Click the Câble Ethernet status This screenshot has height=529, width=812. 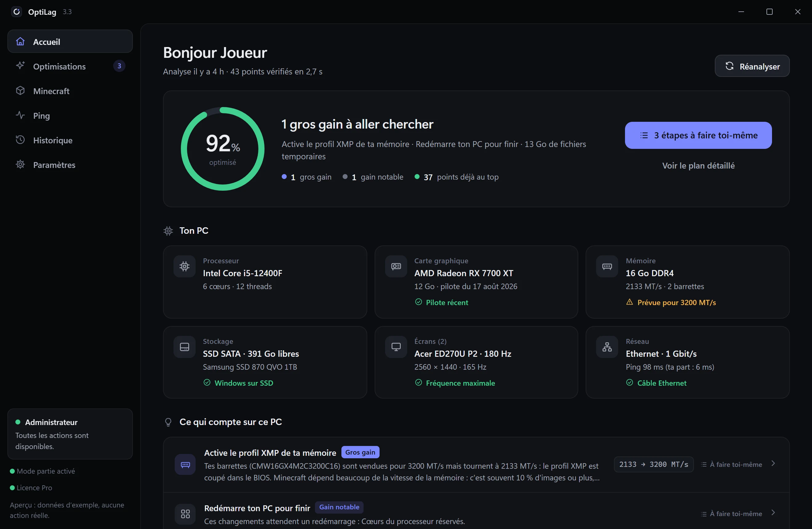coord(656,383)
